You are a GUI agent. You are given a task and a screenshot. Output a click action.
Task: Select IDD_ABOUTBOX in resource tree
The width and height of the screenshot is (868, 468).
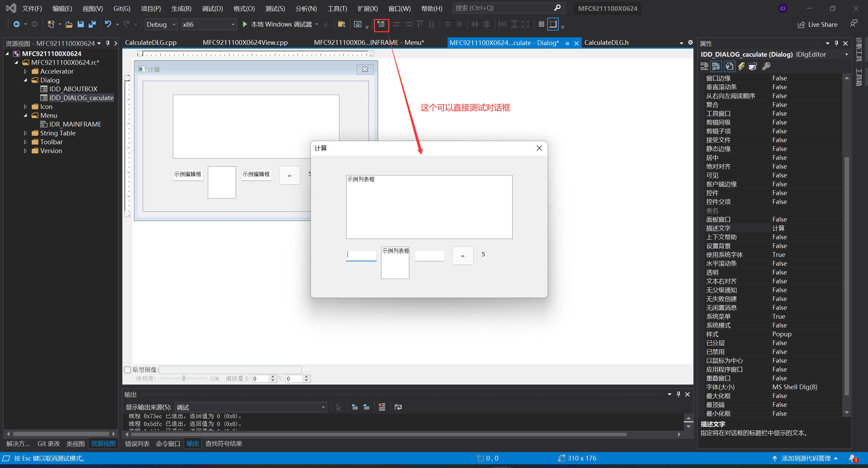[73, 89]
